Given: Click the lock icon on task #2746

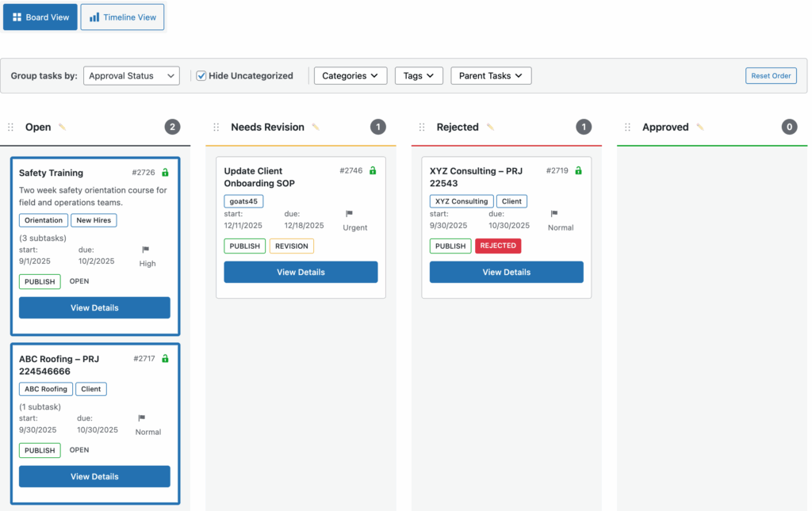Looking at the screenshot, I should coord(373,171).
